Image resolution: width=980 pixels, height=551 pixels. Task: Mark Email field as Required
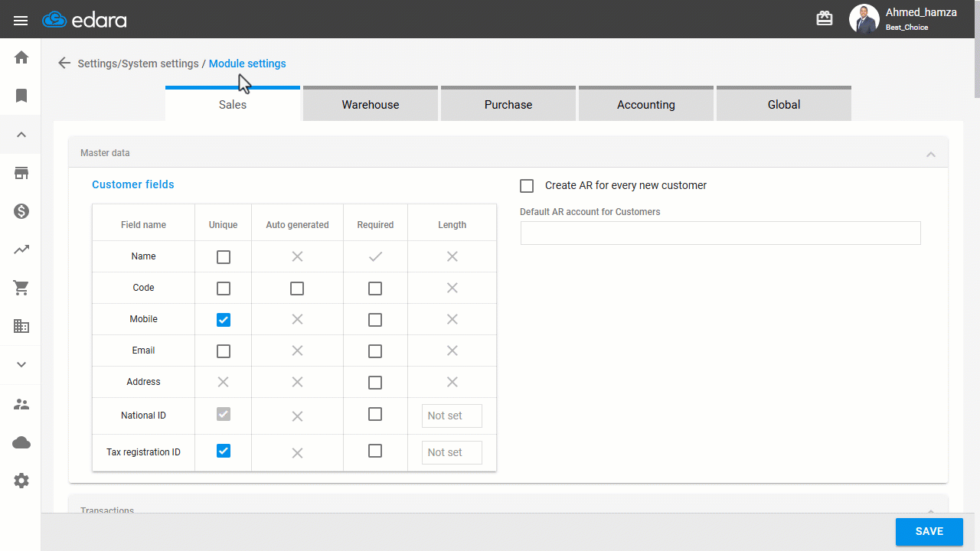coord(375,351)
